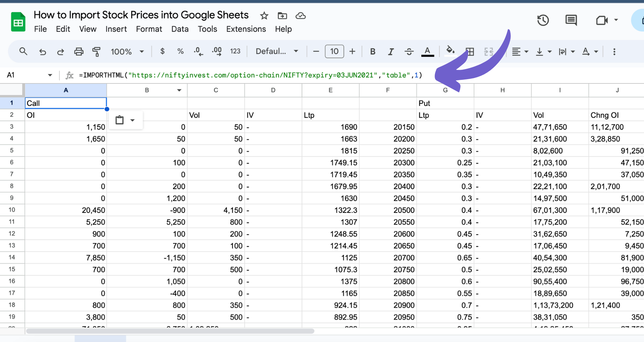The width and height of the screenshot is (644, 342).
Task: Click the A1 name box field
Action: coord(30,75)
